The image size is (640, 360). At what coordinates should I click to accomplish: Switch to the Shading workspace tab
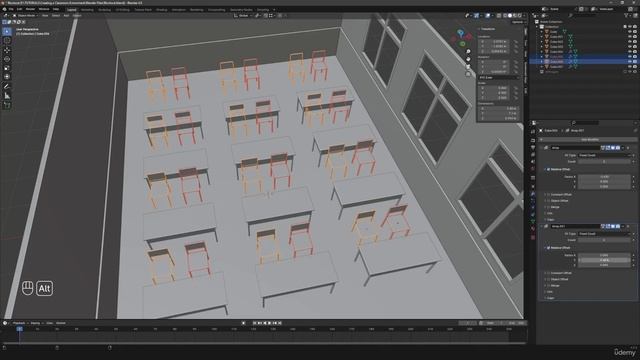click(x=162, y=9)
